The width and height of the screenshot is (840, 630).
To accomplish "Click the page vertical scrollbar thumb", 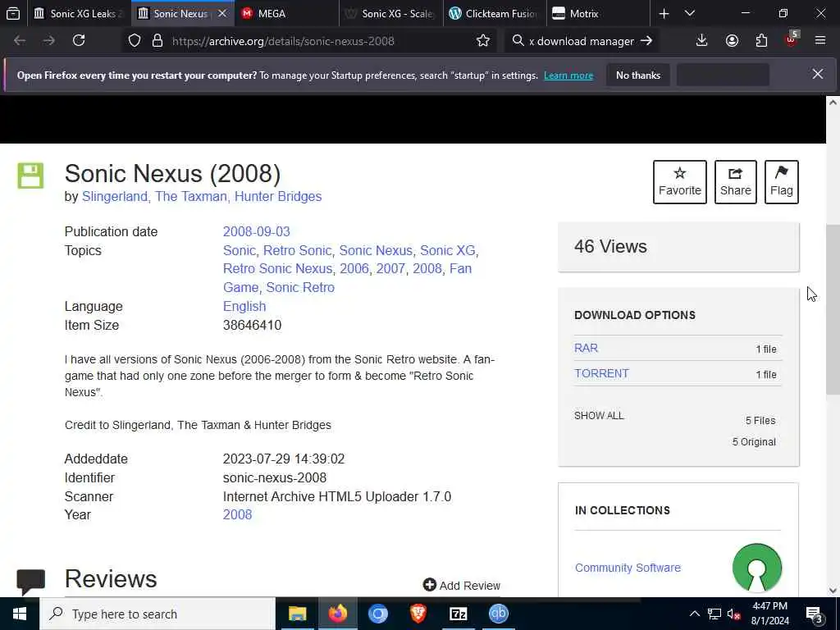I will [833, 309].
